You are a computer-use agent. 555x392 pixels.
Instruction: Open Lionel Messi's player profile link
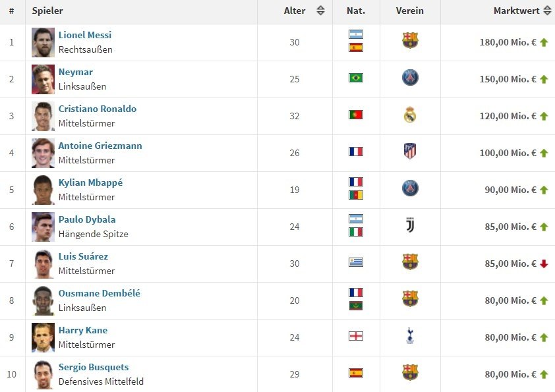pos(85,35)
